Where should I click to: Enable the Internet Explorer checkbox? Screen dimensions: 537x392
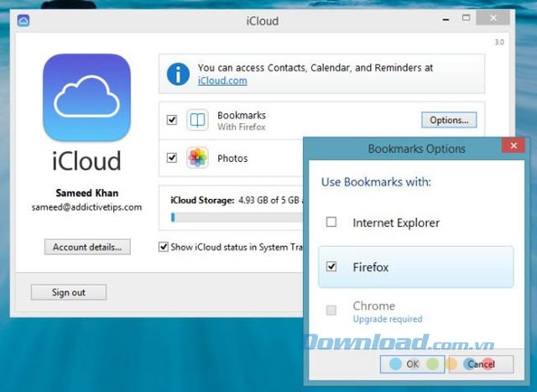[x=331, y=222]
